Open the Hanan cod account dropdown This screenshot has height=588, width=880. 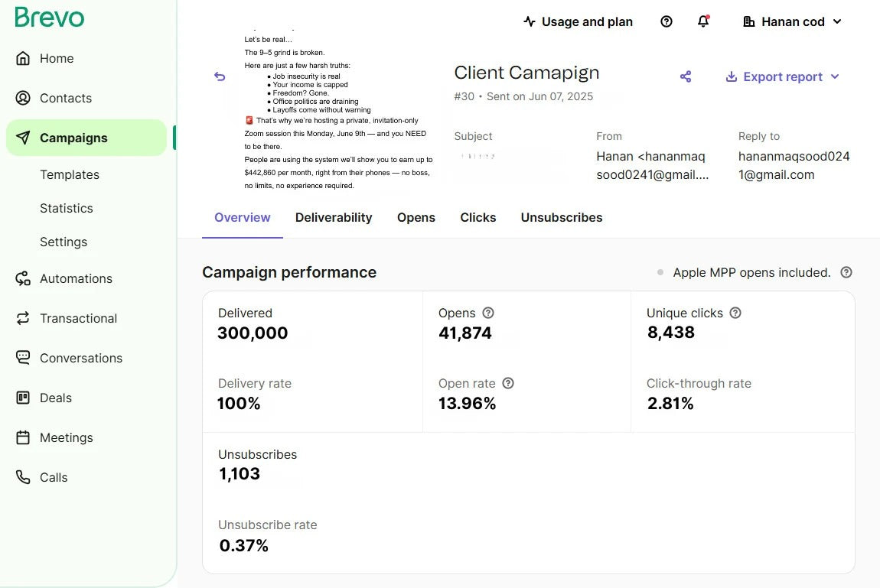click(791, 21)
